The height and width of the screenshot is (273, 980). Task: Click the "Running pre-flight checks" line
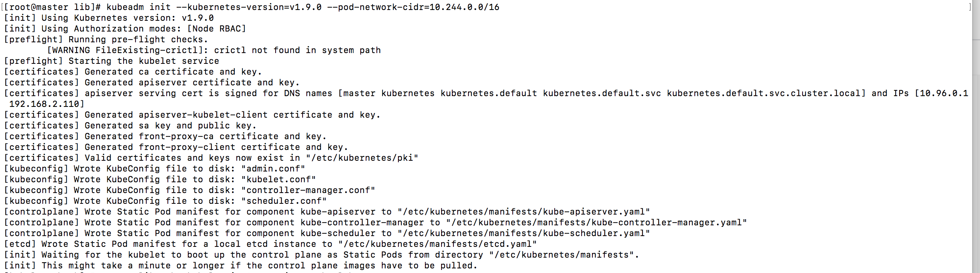point(138,39)
